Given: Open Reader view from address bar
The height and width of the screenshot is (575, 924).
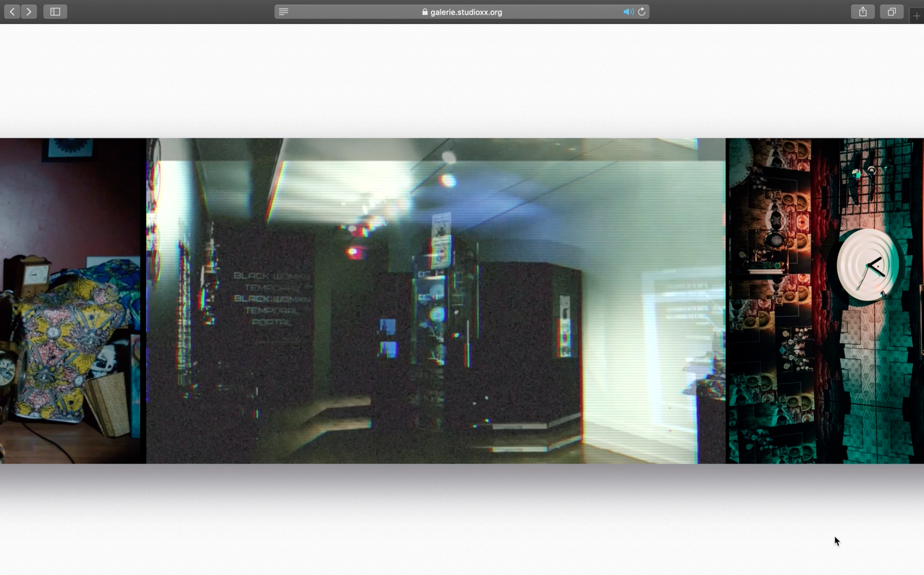Looking at the screenshot, I should [284, 12].
